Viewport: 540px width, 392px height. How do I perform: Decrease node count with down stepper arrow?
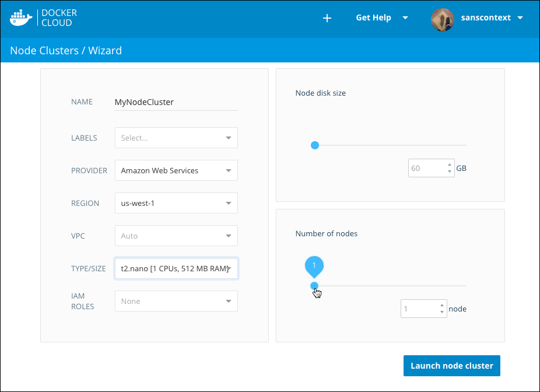coord(442,312)
